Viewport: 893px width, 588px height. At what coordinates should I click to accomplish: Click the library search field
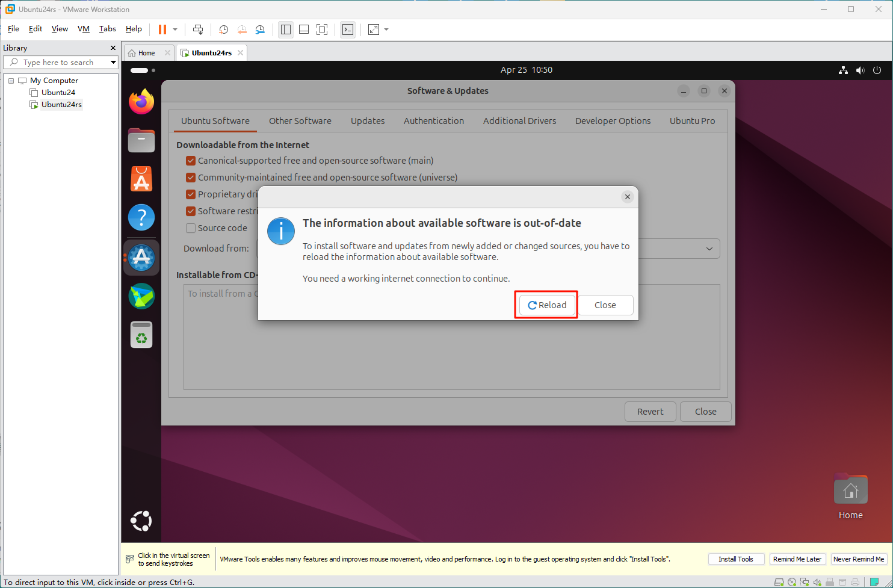[58, 63]
